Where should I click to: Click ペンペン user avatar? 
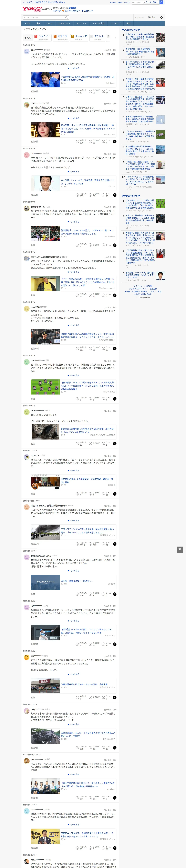pyautogui.click(x=26, y=457)
